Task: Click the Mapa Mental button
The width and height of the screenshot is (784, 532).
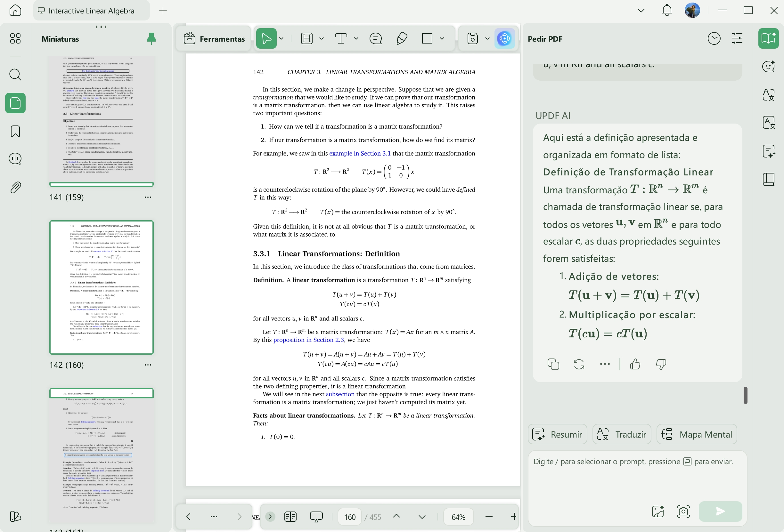Action: (x=697, y=434)
